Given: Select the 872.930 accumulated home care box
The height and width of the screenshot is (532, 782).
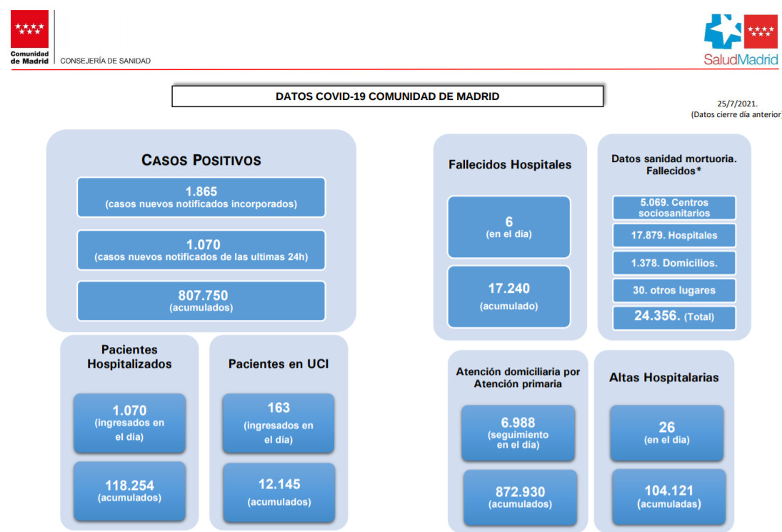Looking at the screenshot, I should click(520, 497).
